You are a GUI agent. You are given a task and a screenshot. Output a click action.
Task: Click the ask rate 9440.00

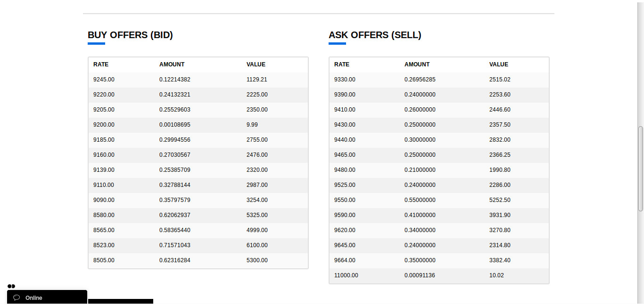[x=345, y=140]
